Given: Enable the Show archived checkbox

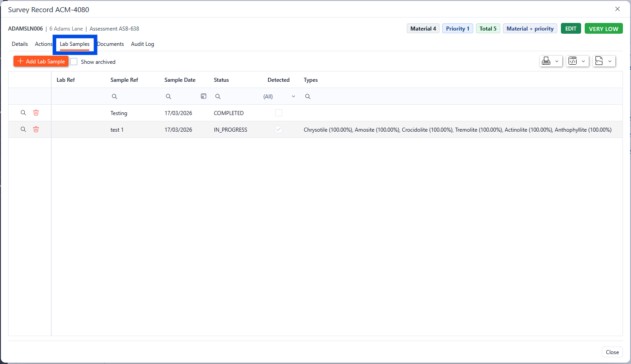Looking at the screenshot, I should pyautogui.click(x=74, y=62).
